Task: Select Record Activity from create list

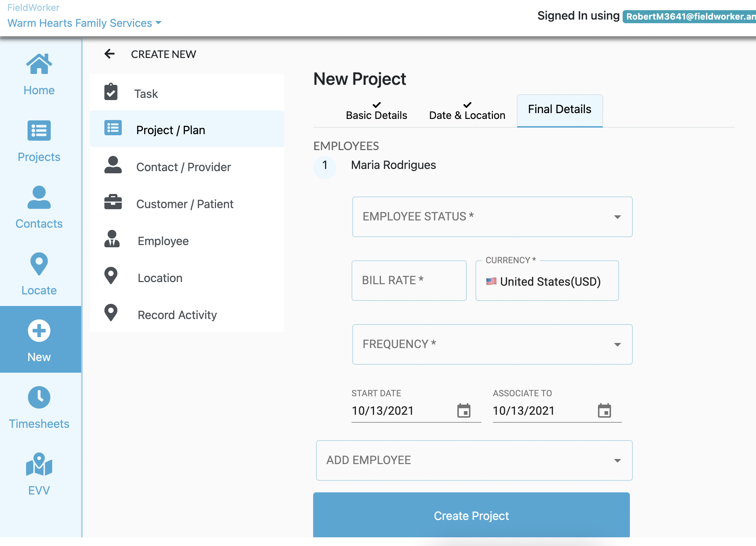Action: click(177, 315)
